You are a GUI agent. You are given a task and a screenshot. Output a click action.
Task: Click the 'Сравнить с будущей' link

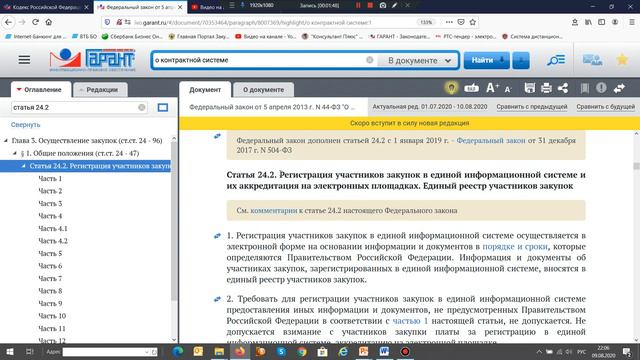605,107
